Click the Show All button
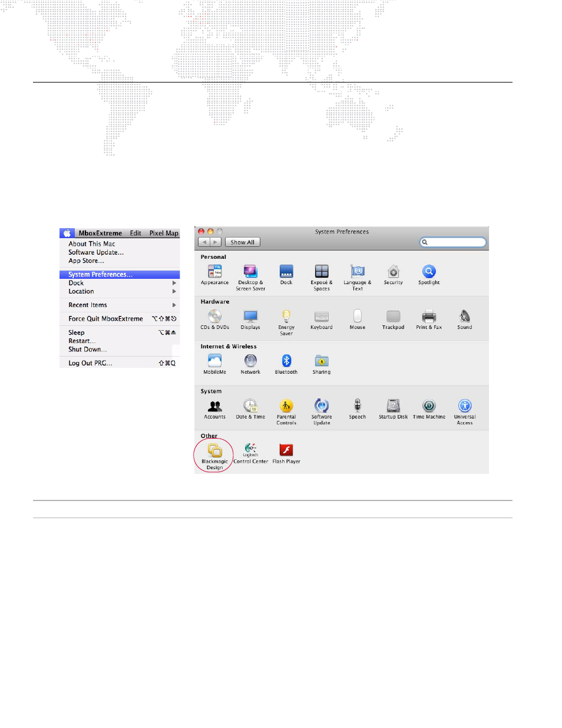562x728 pixels. (243, 242)
